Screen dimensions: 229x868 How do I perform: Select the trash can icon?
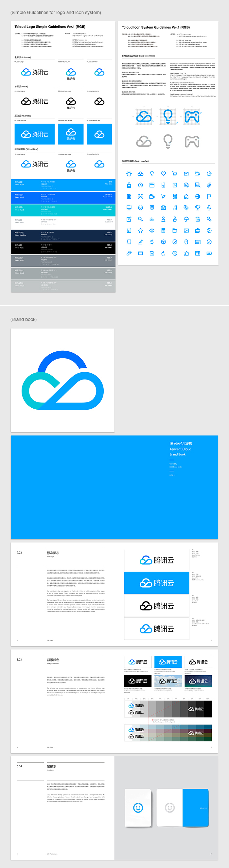(x=198, y=219)
